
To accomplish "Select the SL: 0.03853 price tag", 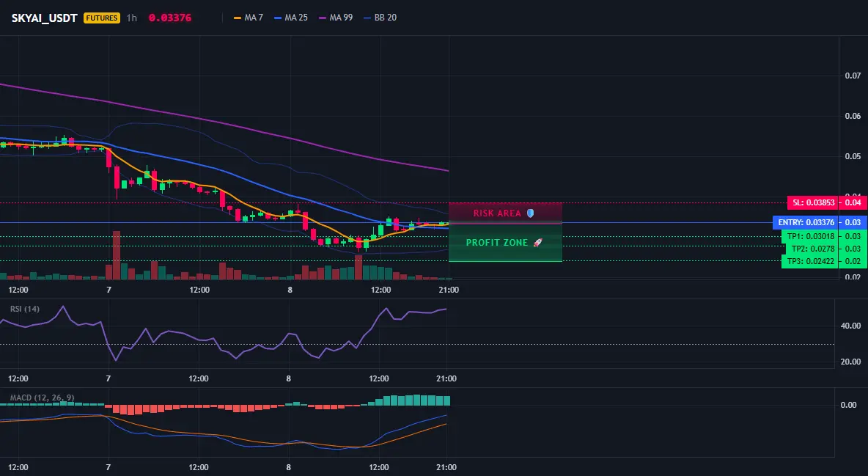I will pos(812,203).
